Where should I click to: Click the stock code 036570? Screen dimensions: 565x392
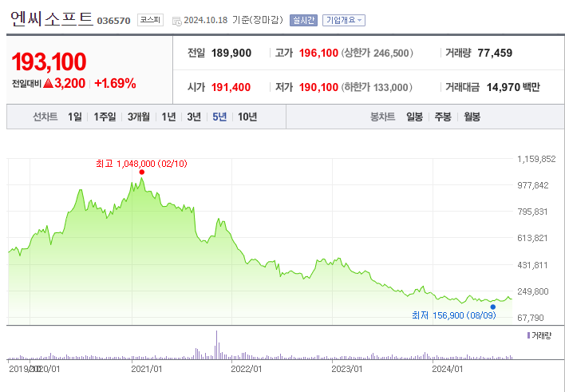113,21
